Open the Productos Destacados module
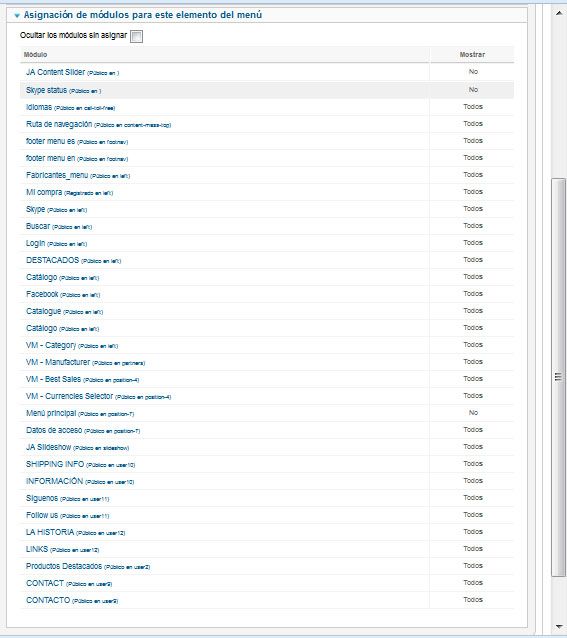 [64, 566]
